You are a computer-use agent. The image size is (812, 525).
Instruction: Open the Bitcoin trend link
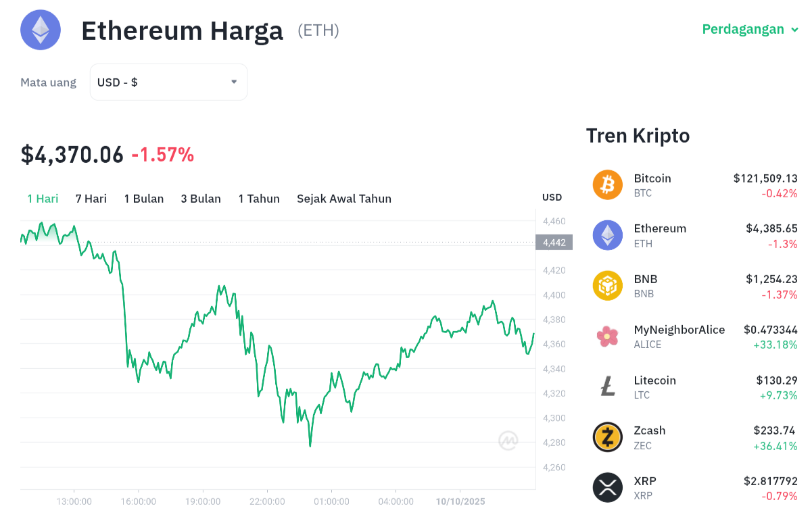click(x=652, y=178)
